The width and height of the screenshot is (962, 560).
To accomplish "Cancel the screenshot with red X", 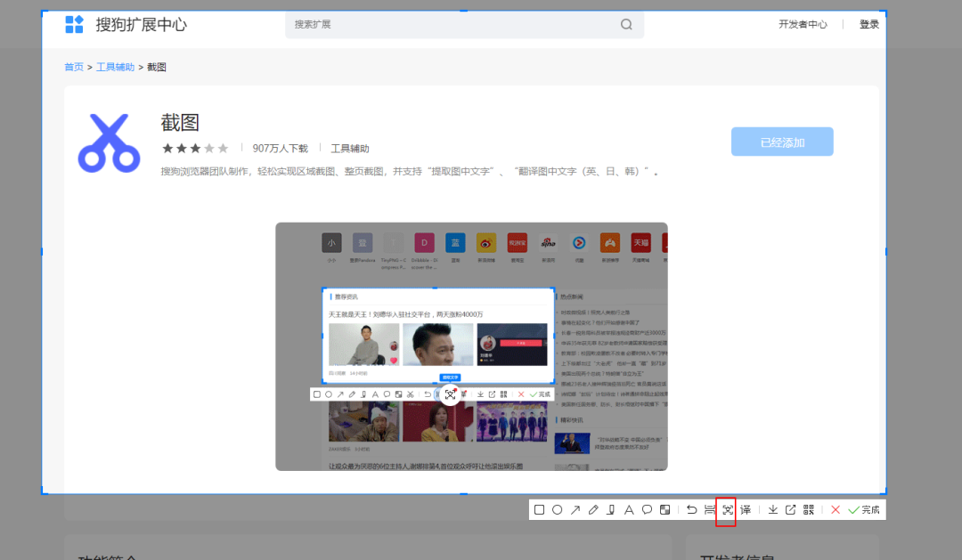I will tap(835, 510).
